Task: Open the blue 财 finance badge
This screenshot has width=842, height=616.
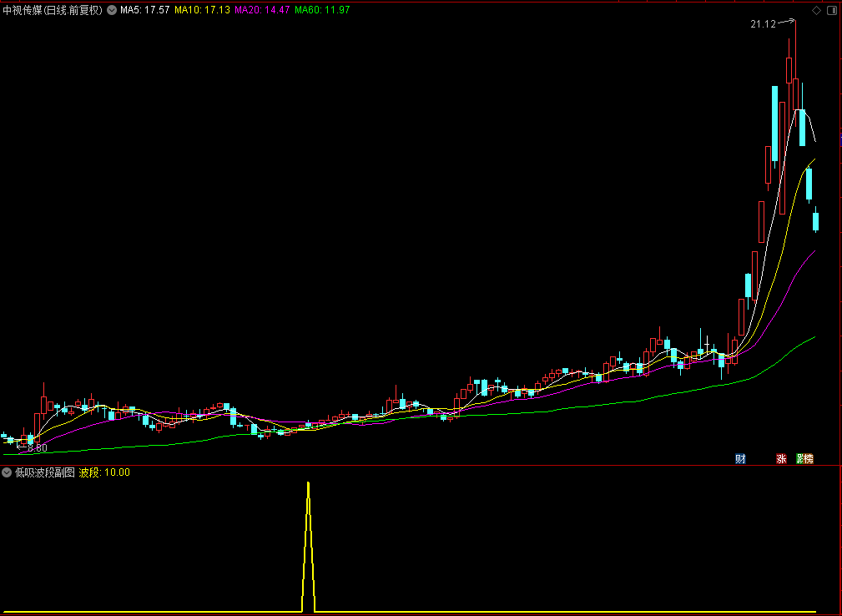Action: pyautogui.click(x=740, y=458)
